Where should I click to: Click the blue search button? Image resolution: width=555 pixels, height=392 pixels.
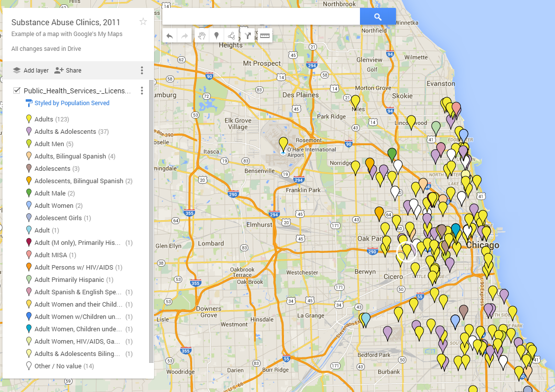[378, 17]
